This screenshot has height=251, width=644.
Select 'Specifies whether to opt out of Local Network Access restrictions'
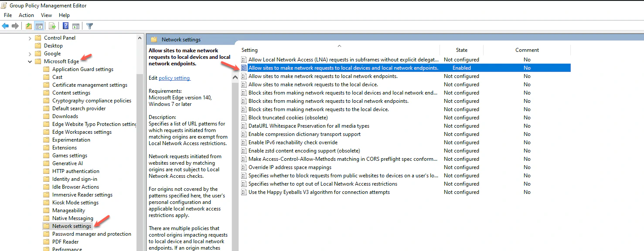[x=323, y=184]
